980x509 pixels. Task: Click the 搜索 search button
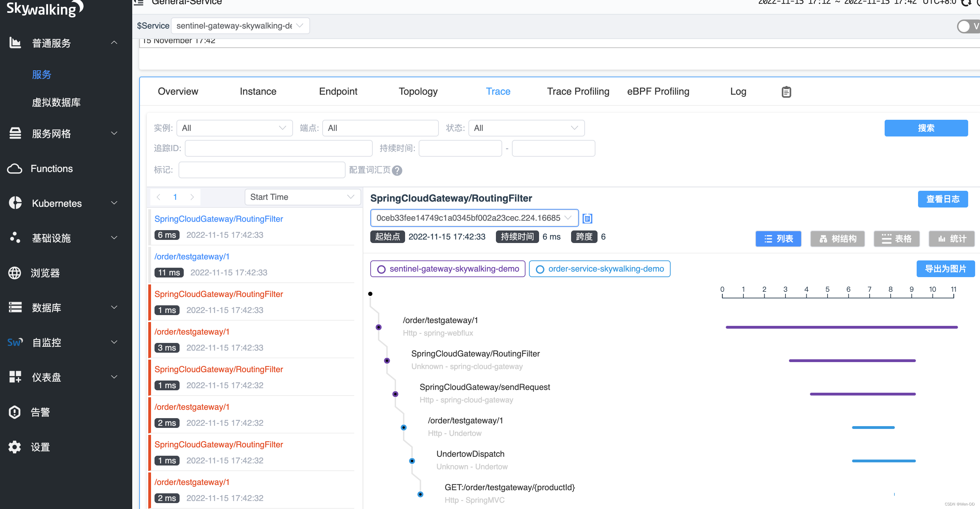point(926,128)
